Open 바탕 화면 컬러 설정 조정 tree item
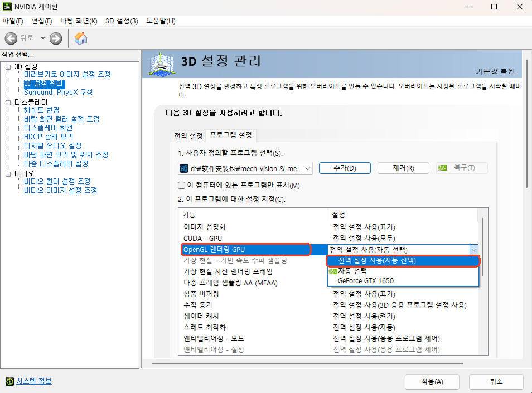Image resolution: width=532 pixels, height=393 pixels. click(x=61, y=119)
